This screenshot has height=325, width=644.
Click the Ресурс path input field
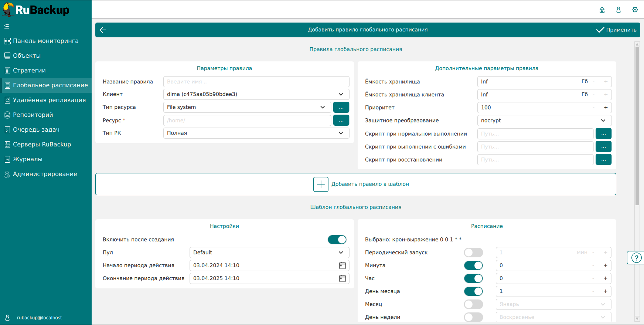pos(247,120)
